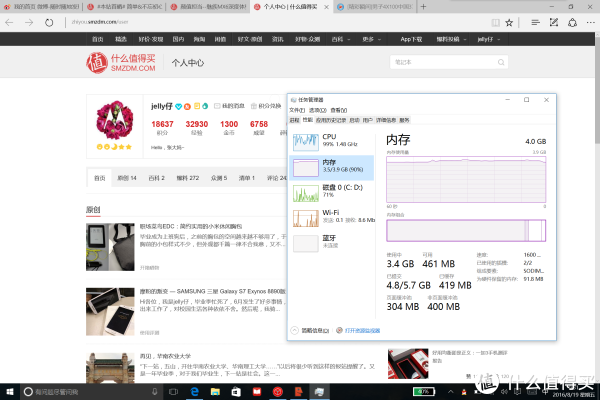Click the battery indicator in tray

[x=424, y=392]
